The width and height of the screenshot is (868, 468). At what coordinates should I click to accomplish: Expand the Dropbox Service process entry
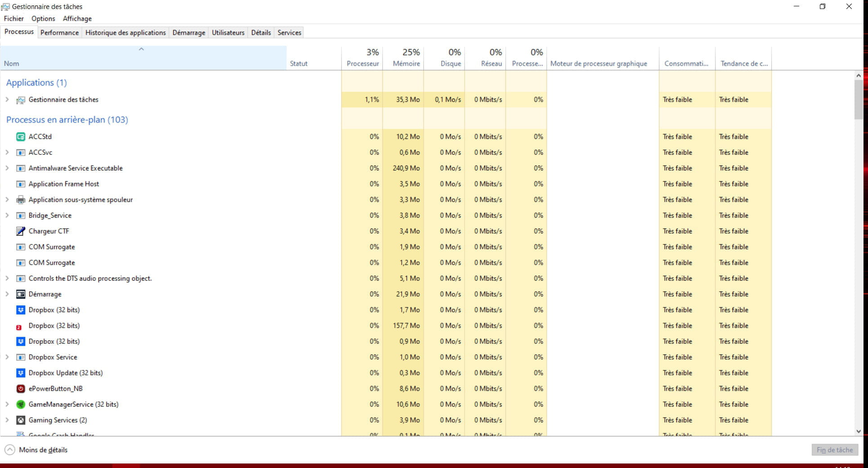pos(7,357)
